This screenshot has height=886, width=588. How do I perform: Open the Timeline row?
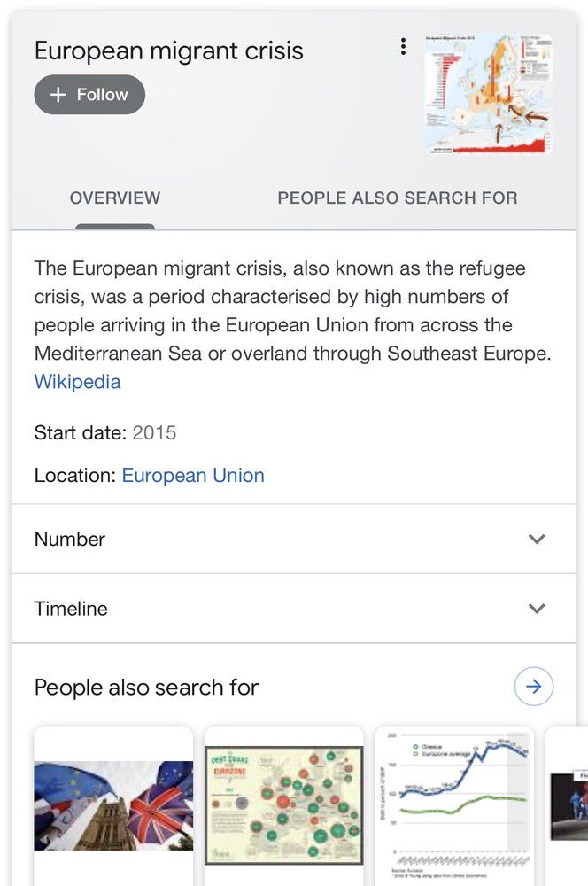click(x=294, y=609)
